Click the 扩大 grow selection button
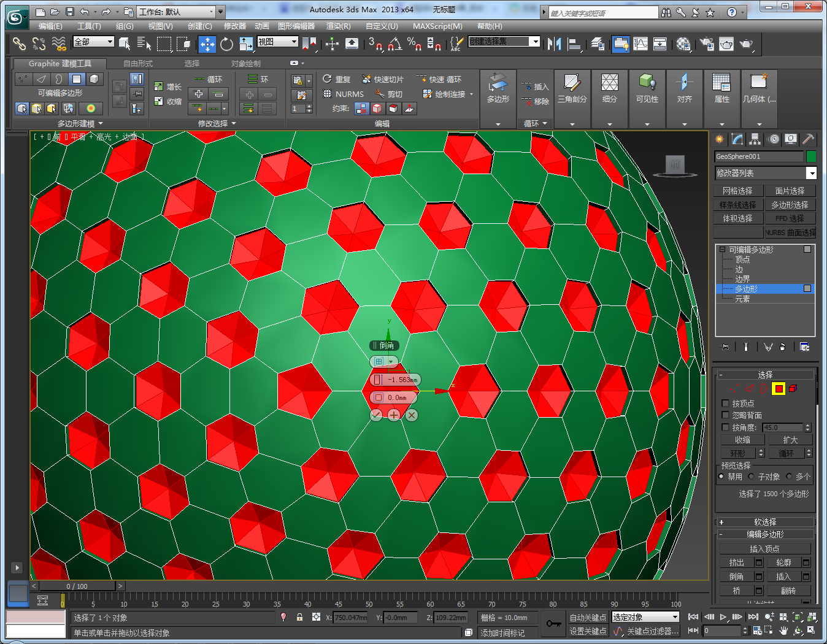The height and width of the screenshot is (644, 827). click(790, 440)
